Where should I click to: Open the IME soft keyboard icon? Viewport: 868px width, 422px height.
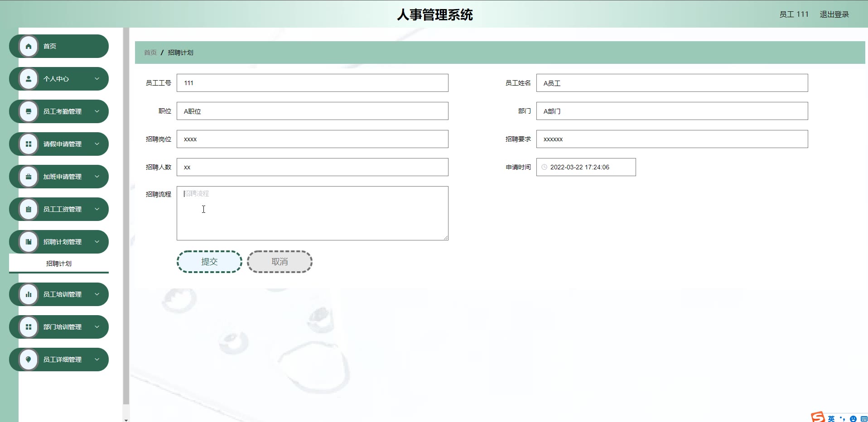pos(864,419)
